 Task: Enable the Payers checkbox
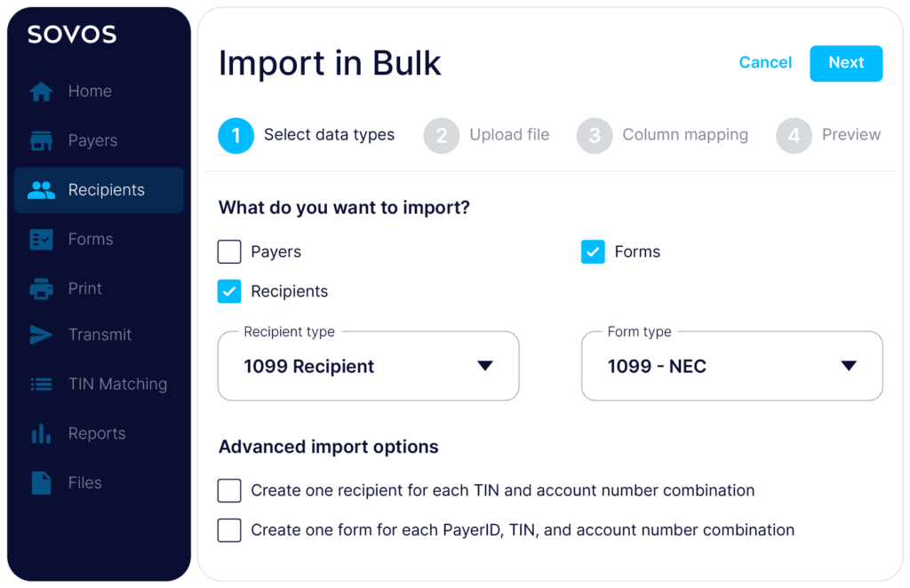coord(229,252)
